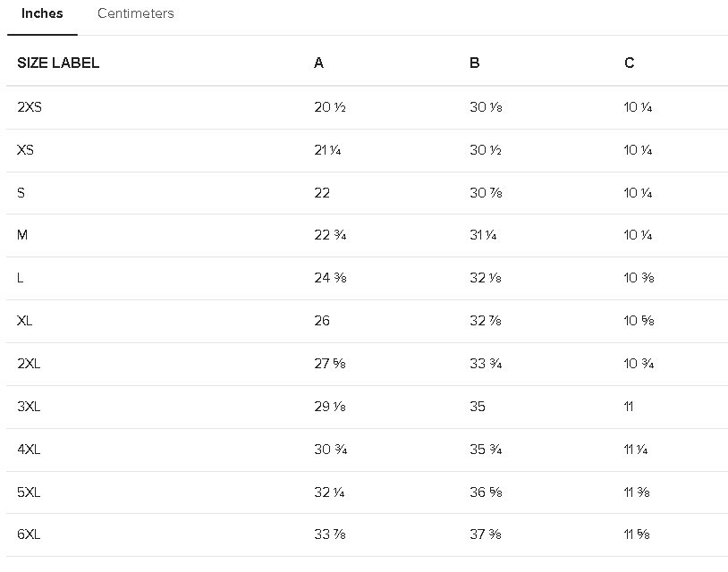
Task: Click column header C
Action: click(629, 63)
